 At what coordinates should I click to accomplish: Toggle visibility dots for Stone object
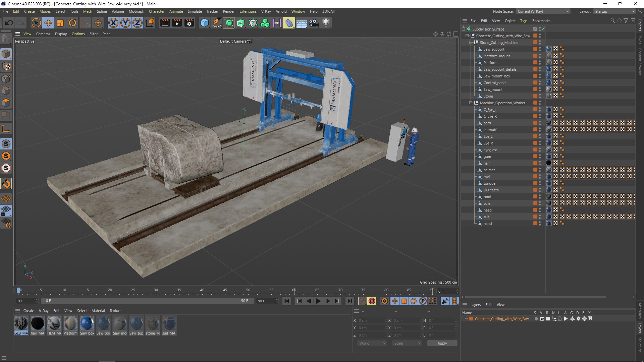tap(540, 96)
